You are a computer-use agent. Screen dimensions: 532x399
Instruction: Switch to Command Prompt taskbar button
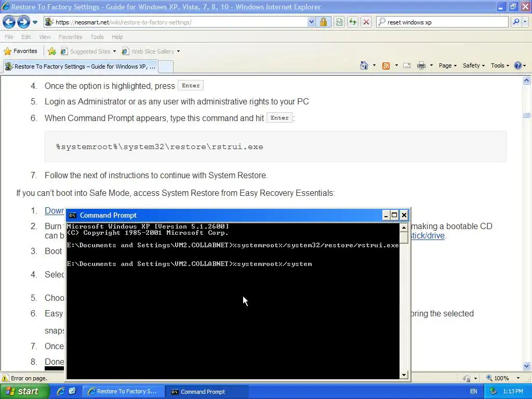207,392
